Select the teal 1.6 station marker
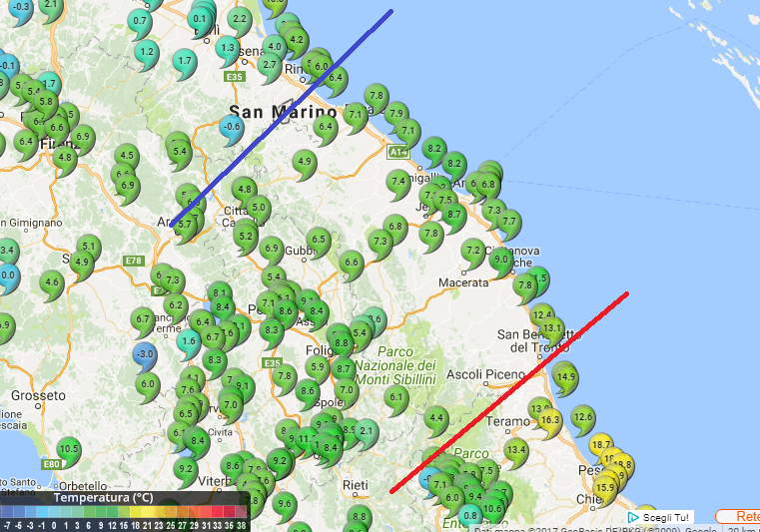Image resolution: width=760 pixels, height=532 pixels. point(189,341)
